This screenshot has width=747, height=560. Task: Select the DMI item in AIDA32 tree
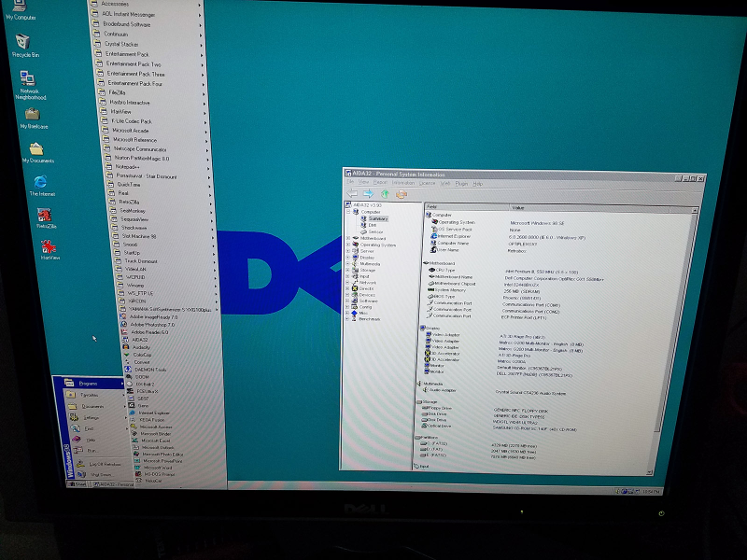coord(372,225)
